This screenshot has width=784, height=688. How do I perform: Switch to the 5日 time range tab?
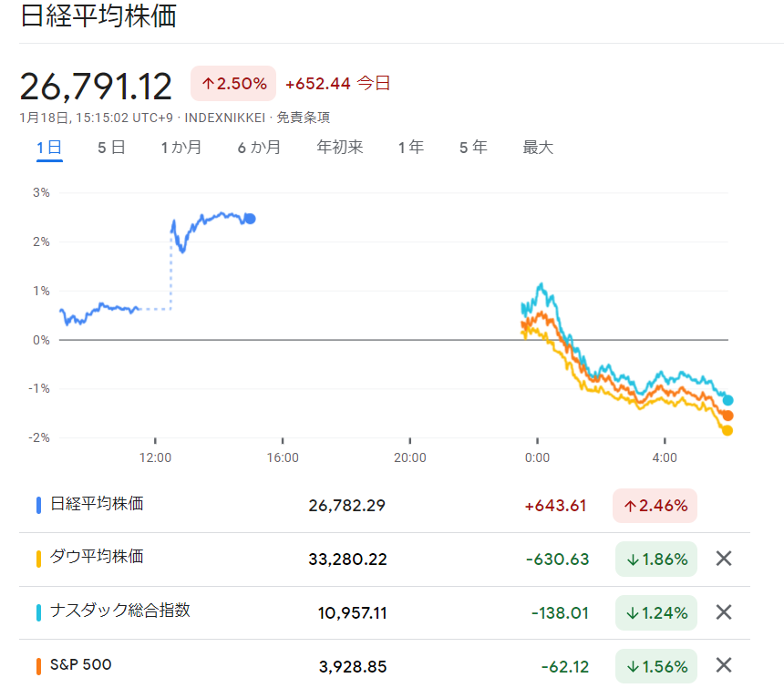tap(111, 148)
